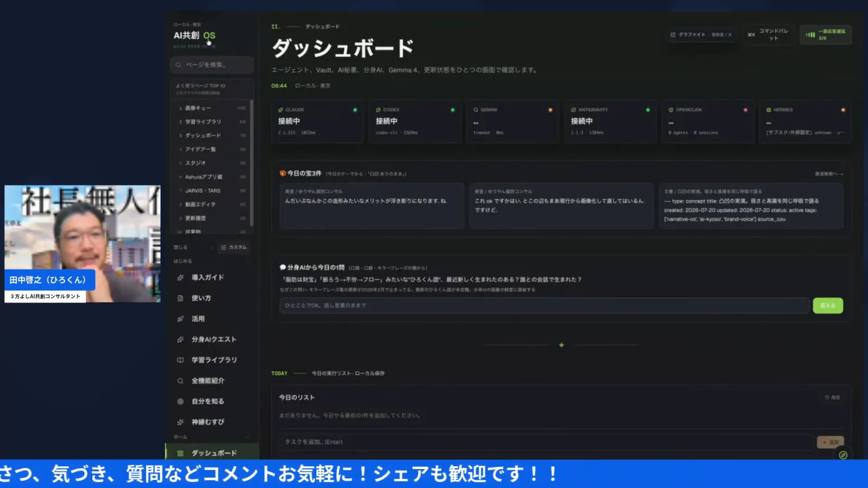Click the green 答える button
This screenshot has width=868, height=488.
(828, 306)
